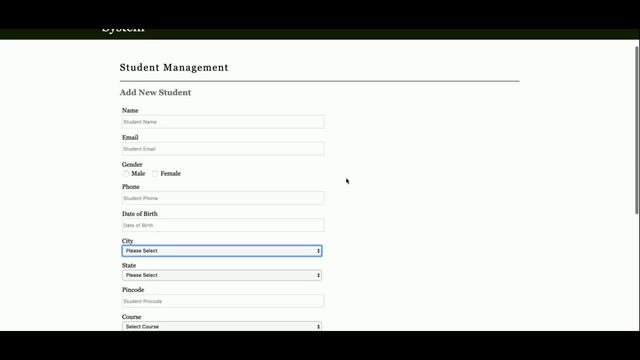Click the Pincode field label
This screenshot has width=640, height=360.
(x=133, y=290)
